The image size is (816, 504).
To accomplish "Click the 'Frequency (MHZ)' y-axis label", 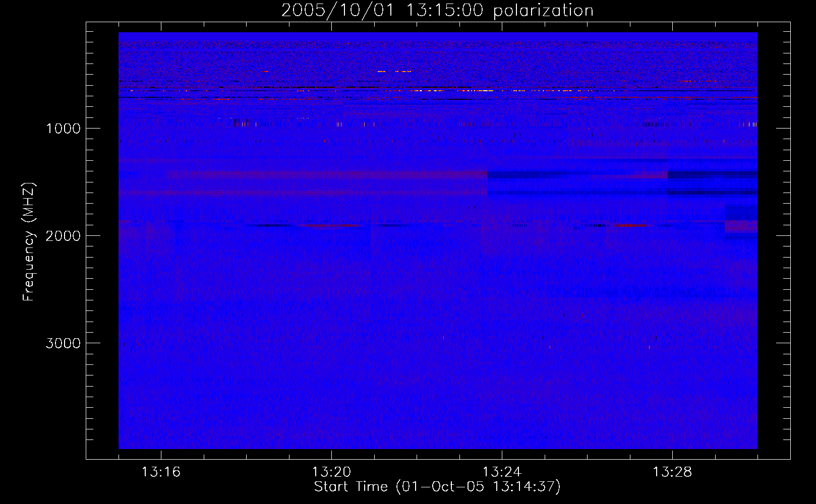I will pyautogui.click(x=29, y=242).
